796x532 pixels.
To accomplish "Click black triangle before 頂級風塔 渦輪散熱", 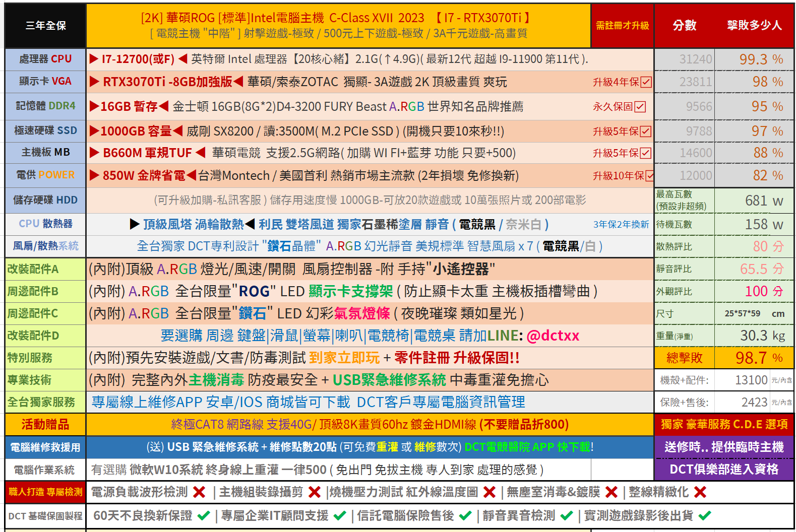I will (135, 224).
